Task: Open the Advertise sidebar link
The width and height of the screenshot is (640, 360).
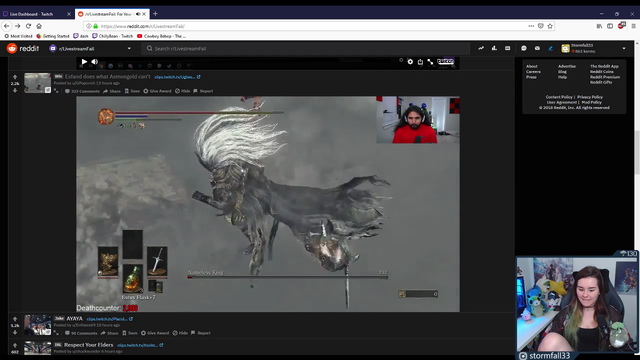Action: 567,66
